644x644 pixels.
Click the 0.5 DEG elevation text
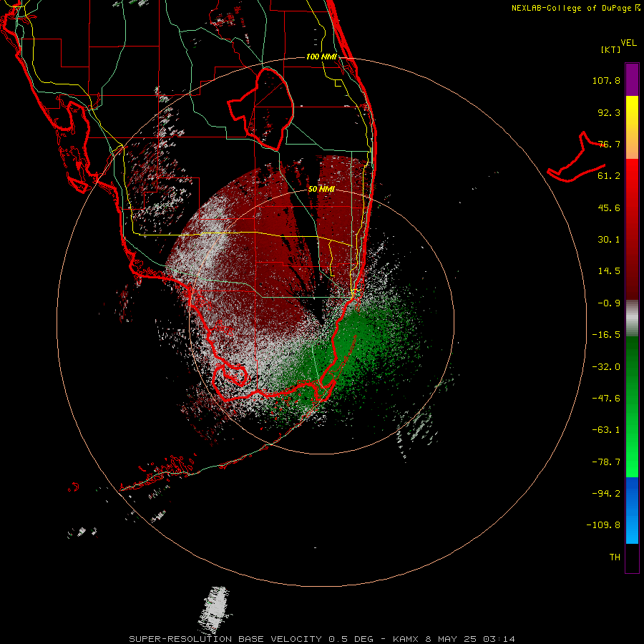pyautogui.click(x=351, y=639)
